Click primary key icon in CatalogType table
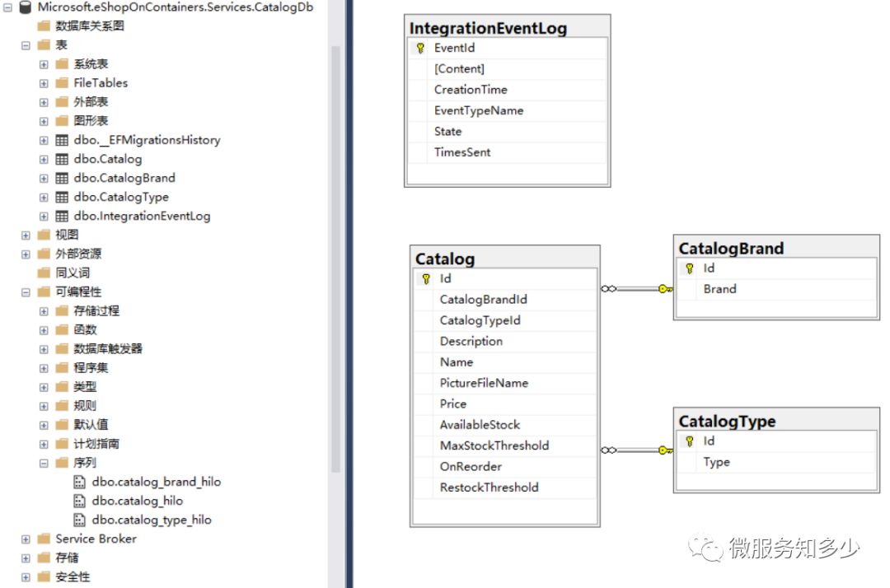Image resolution: width=890 pixels, height=588 pixels. coord(690,441)
